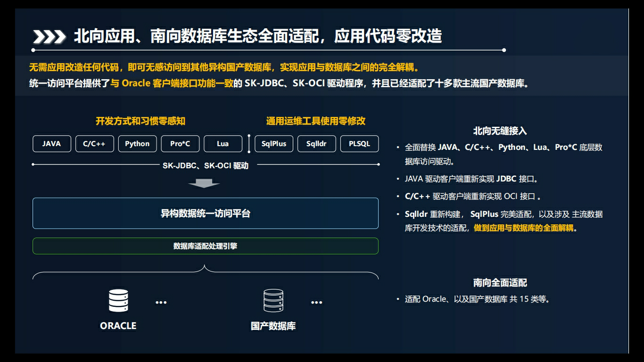This screenshot has width=644, height=362.
Task: Click the 南向全面适配 heading
Action: tap(500, 283)
